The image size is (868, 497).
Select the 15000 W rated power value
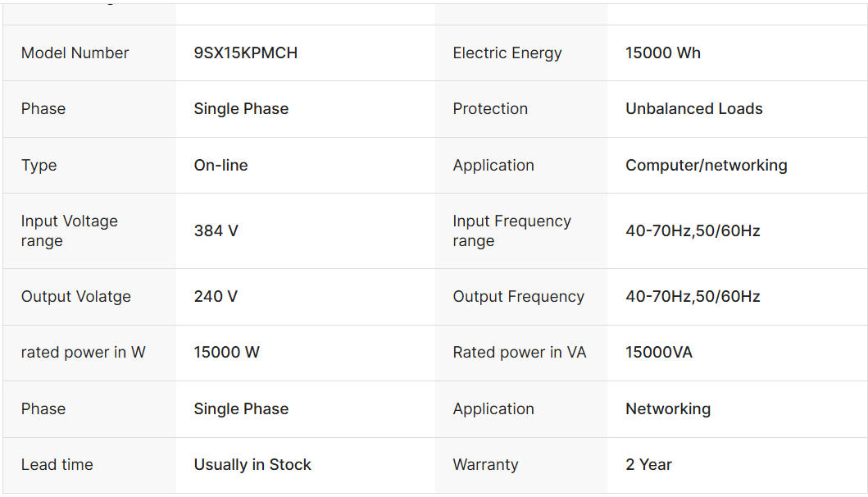pos(226,353)
